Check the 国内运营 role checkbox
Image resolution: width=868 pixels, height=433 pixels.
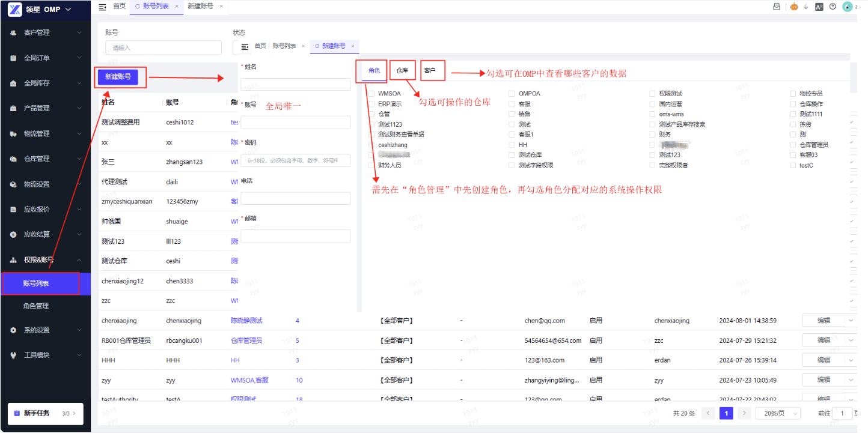652,104
